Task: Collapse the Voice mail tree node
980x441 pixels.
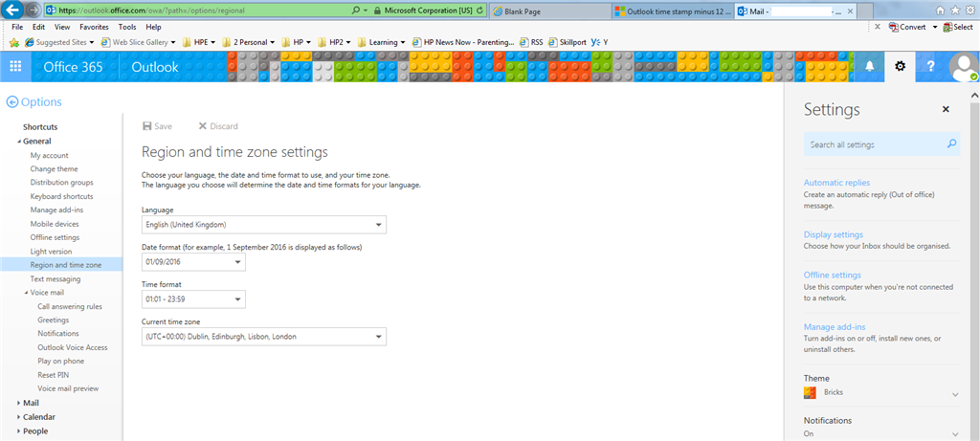Action: (26, 293)
